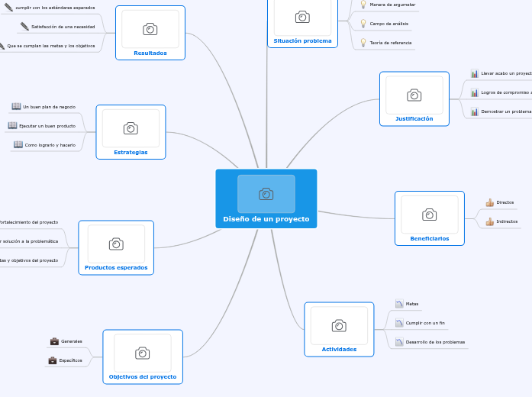532x397 pixels.
Task: Click the camera icon in the central node
Action: click(x=266, y=194)
